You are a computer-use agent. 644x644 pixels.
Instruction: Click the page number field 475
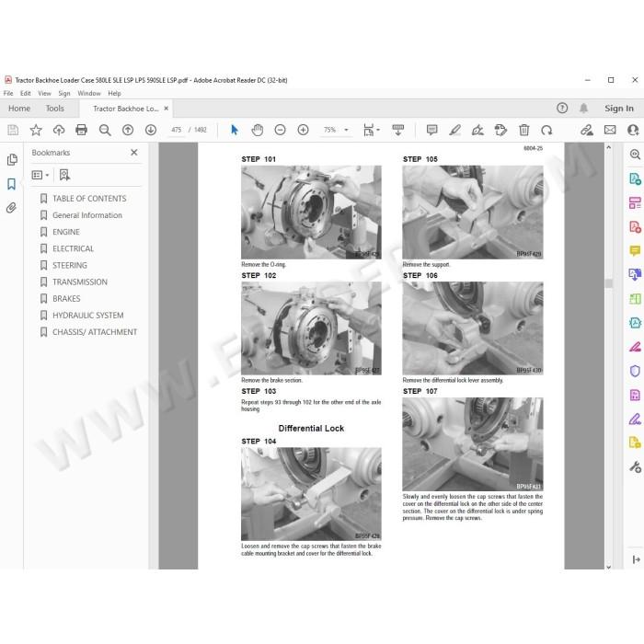coord(177,130)
